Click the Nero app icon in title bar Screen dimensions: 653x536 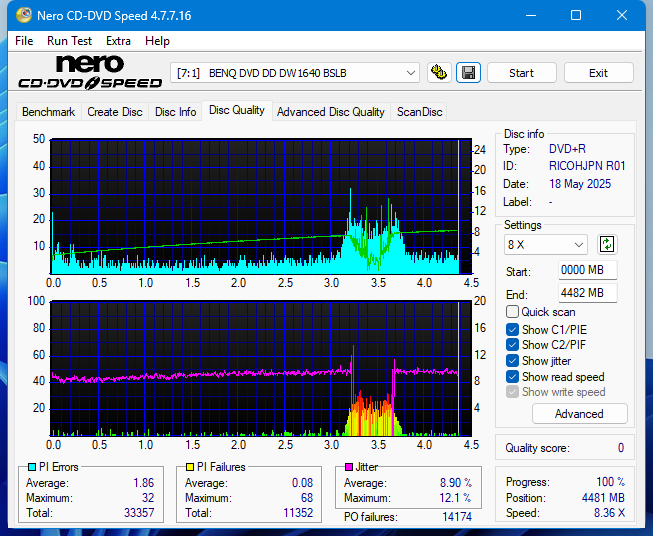[15, 16]
